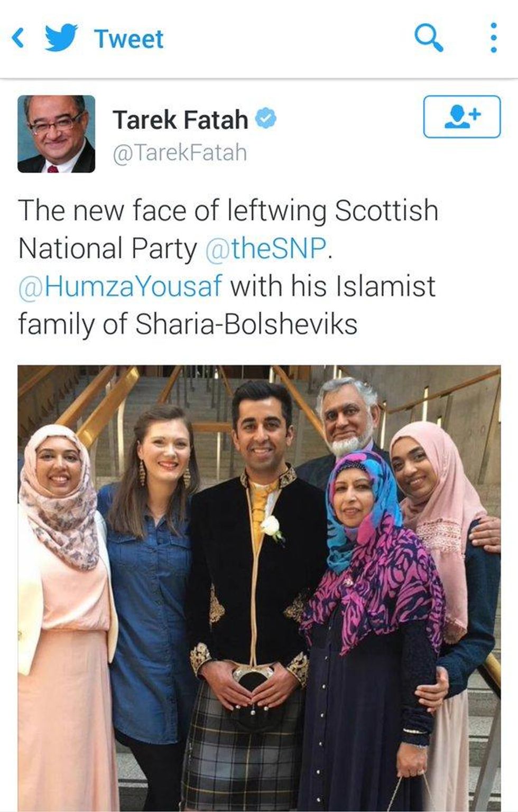Click the Tweet header title
Screen dimensions: 518x812
tap(128, 39)
